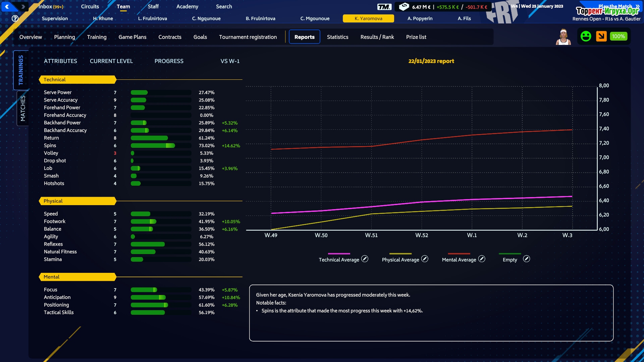
Task: Click the green happy morale face icon
Action: pyautogui.click(x=586, y=36)
